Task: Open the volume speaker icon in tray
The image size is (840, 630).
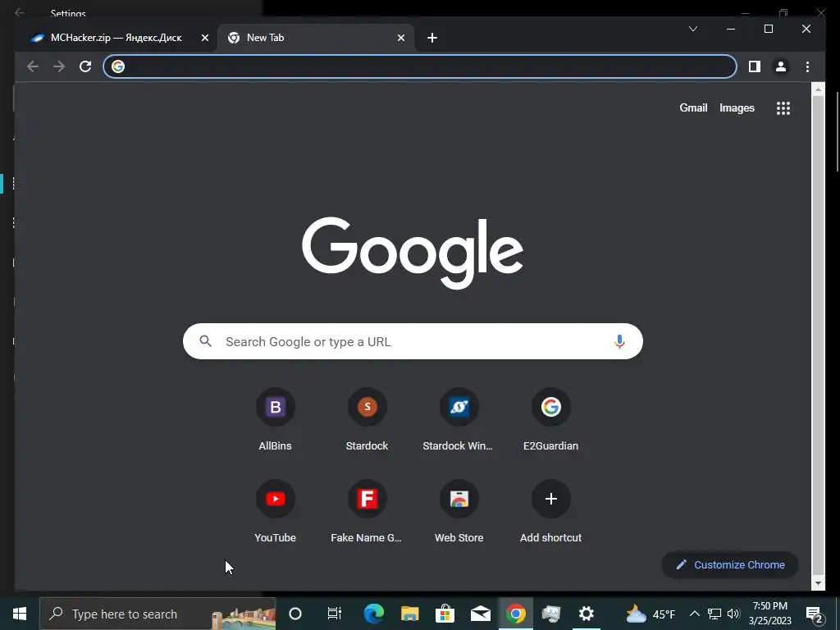Action: 733,614
